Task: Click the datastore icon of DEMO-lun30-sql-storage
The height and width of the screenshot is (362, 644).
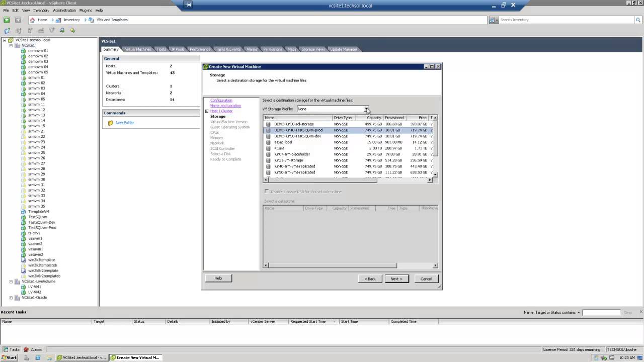Action: (268, 124)
